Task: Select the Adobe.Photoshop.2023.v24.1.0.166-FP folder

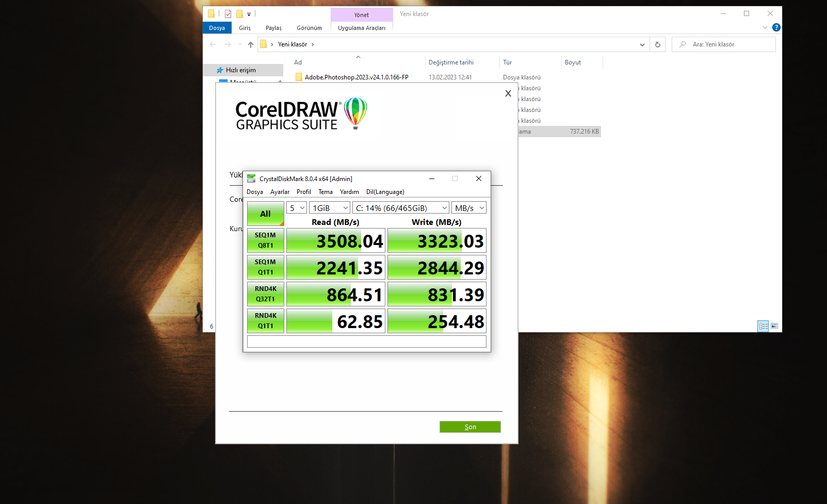Action: pyautogui.click(x=356, y=77)
